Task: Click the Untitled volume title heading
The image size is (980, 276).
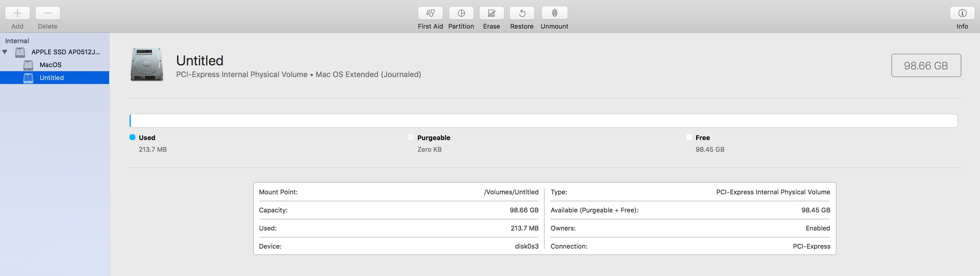Action: pos(200,60)
